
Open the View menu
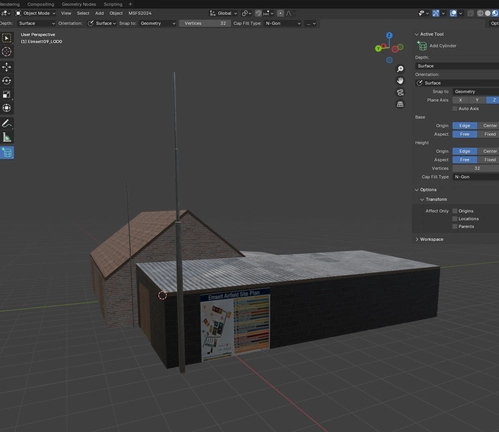(66, 13)
